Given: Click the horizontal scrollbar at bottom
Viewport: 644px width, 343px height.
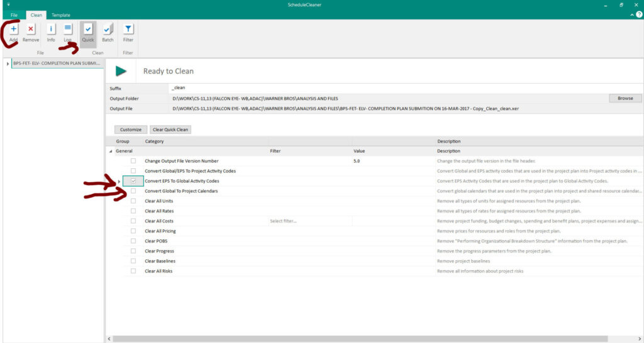Looking at the screenshot, I should [x=359, y=339].
